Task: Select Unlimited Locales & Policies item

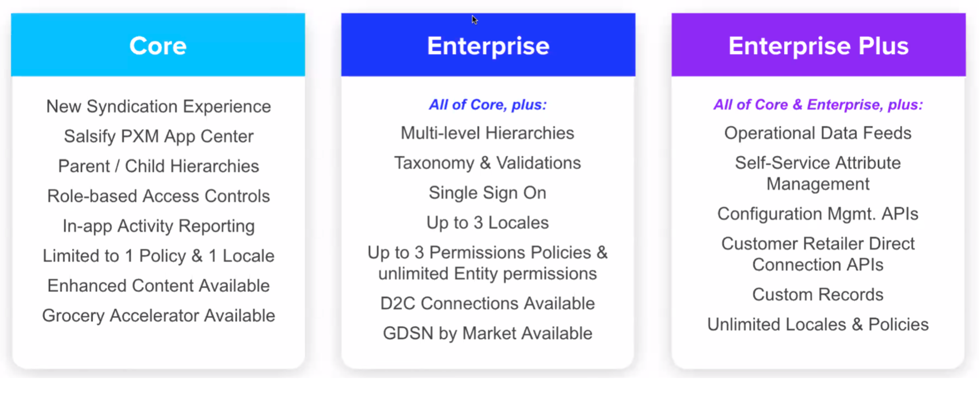Action: [x=818, y=324]
